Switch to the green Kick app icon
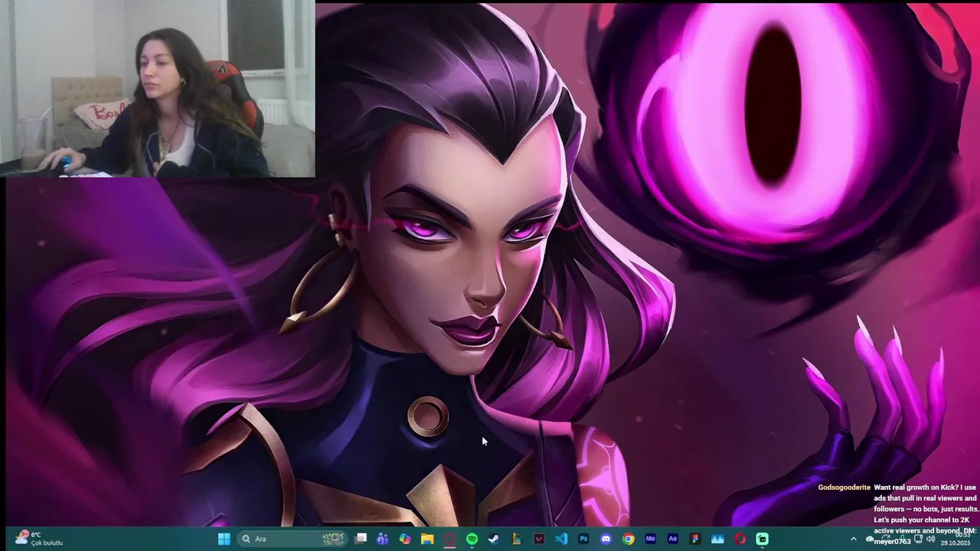This screenshot has width=980, height=551. [763, 539]
